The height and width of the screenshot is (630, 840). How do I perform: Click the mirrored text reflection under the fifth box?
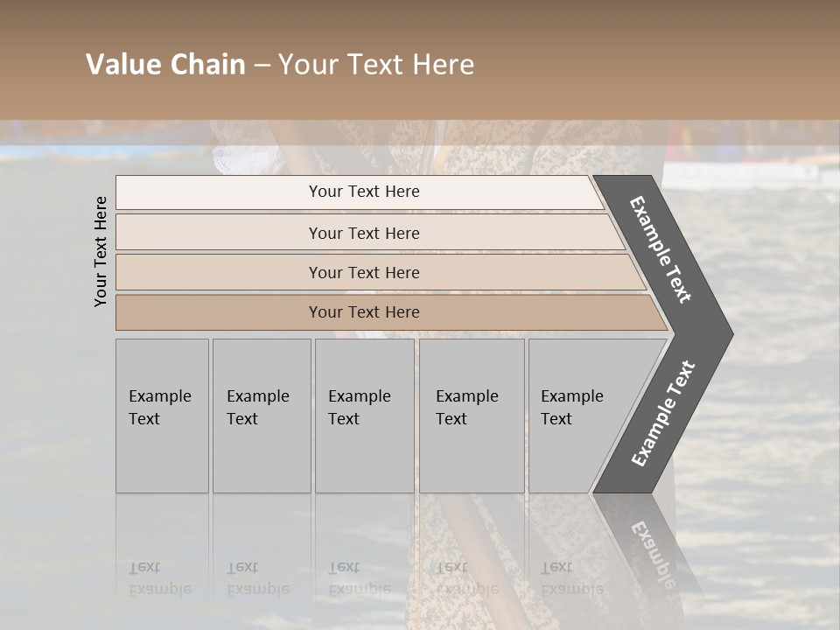572,578
